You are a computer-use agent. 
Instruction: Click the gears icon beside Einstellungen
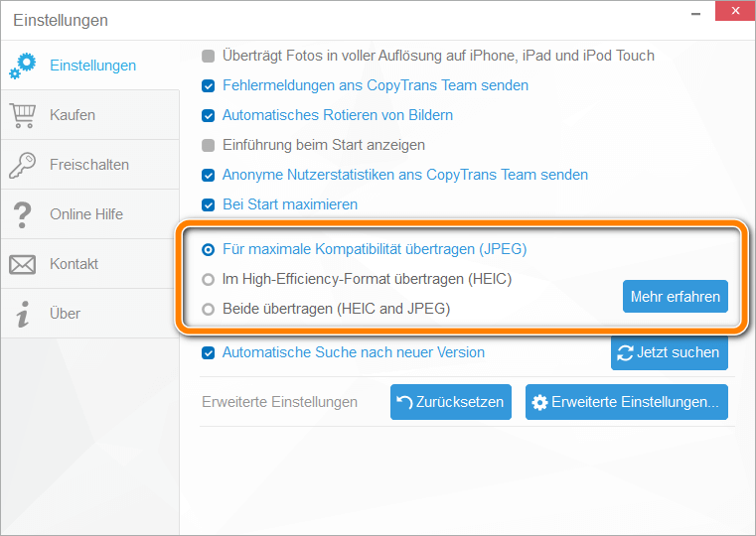coord(22,66)
